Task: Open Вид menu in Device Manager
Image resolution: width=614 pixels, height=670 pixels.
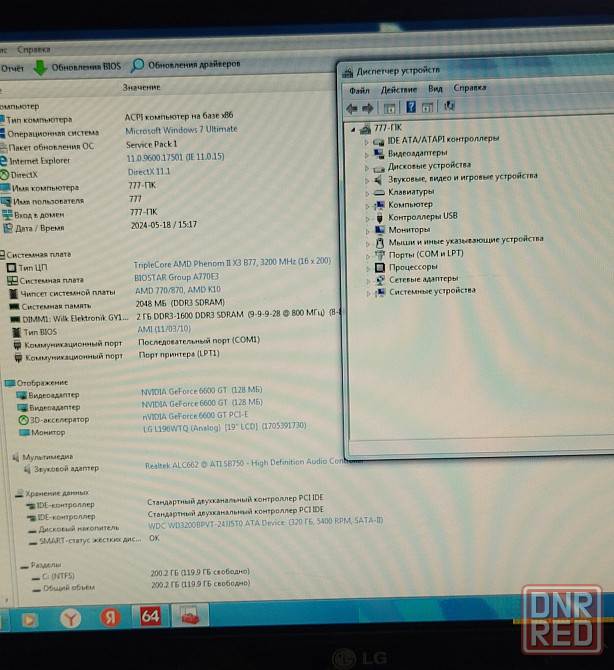Action: 435,88
